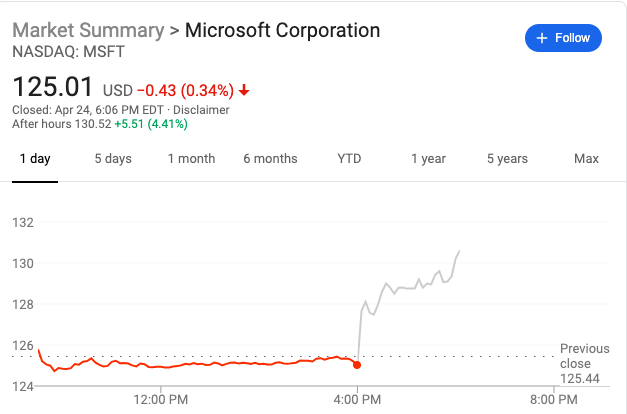Open the 1 month chart tab

(x=191, y=159)
